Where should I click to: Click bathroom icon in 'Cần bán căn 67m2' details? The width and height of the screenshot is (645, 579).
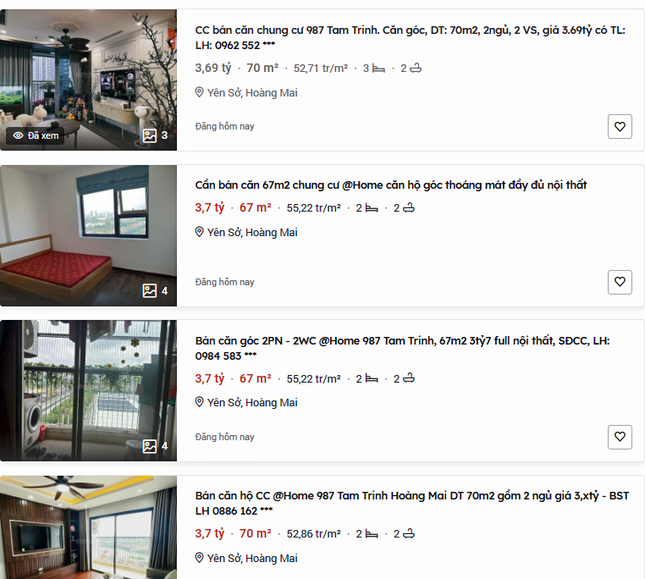tap(409, 208)
